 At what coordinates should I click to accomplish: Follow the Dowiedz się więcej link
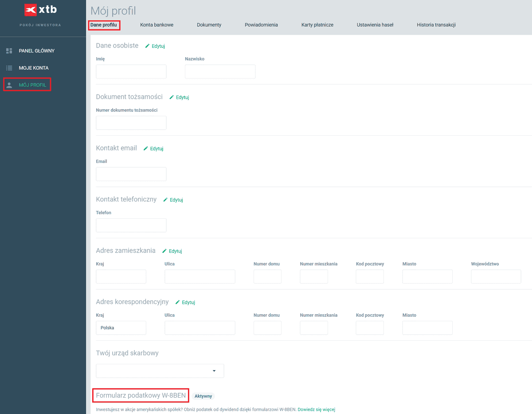tap(316, 409)
